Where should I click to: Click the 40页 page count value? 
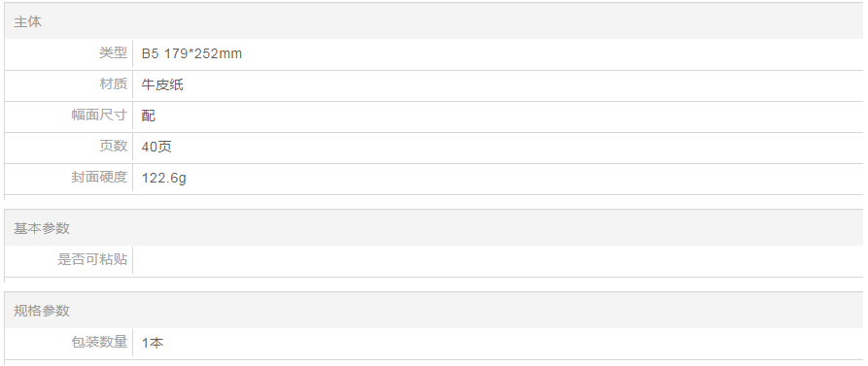point(156,147)
